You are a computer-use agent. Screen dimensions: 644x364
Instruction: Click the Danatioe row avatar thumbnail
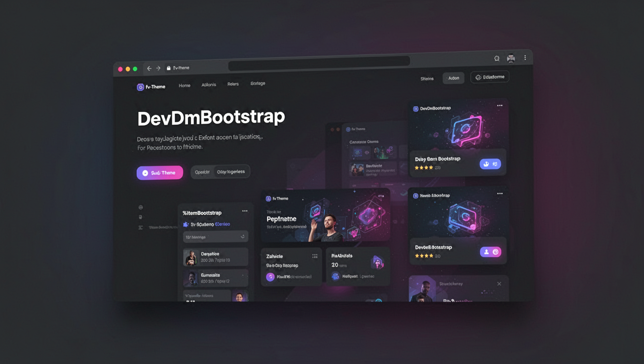pos(190,257)
